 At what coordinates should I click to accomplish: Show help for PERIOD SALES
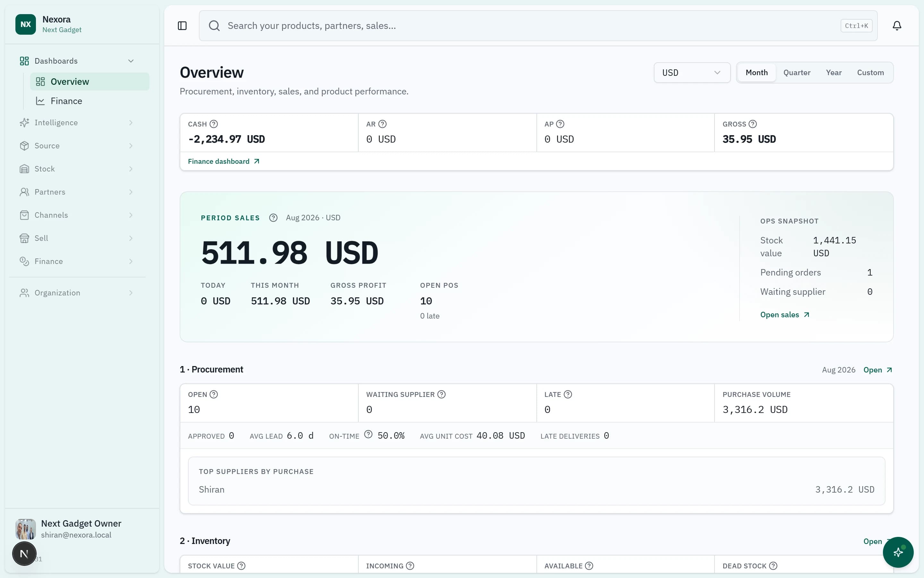273,217
